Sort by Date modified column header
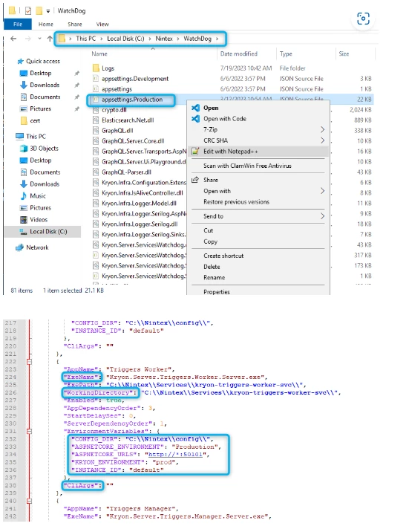 (x=239, y=53)
